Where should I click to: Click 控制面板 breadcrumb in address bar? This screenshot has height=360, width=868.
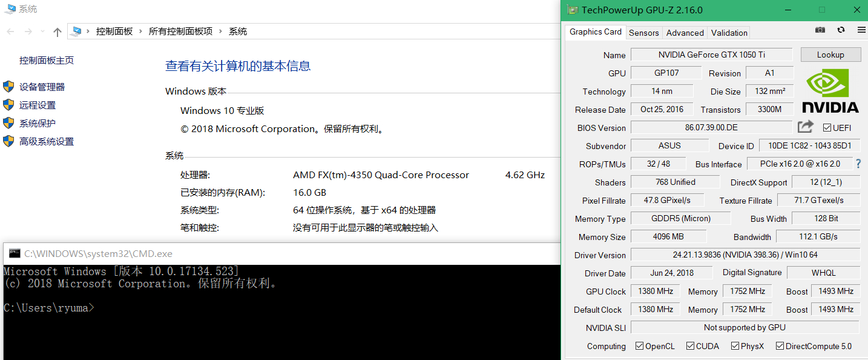click(x=114, y=32)
